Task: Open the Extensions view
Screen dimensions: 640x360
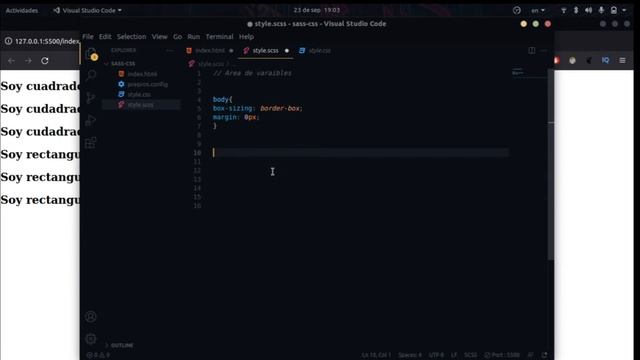Action: pos(91,143)
